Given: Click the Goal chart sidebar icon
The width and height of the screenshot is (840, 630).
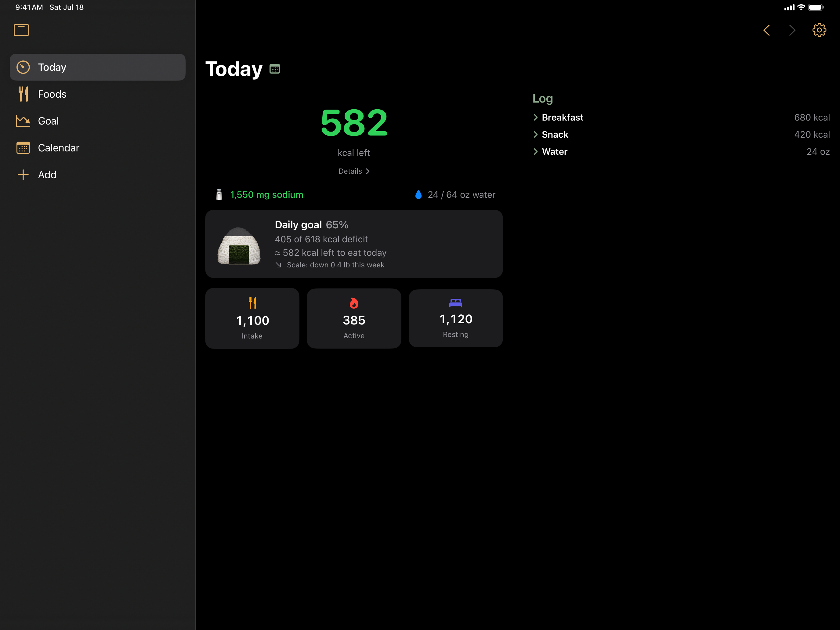Looking at the screenshot, I should [x=23, y=121].
